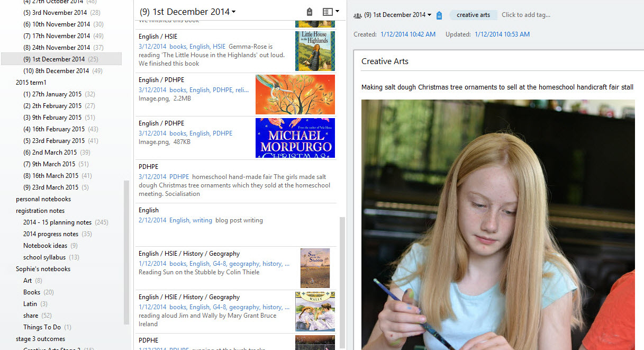Open the Sun on the Stubble cover thumbnail
This screenshot has height=350, width=644.
(x=315, y=268)
